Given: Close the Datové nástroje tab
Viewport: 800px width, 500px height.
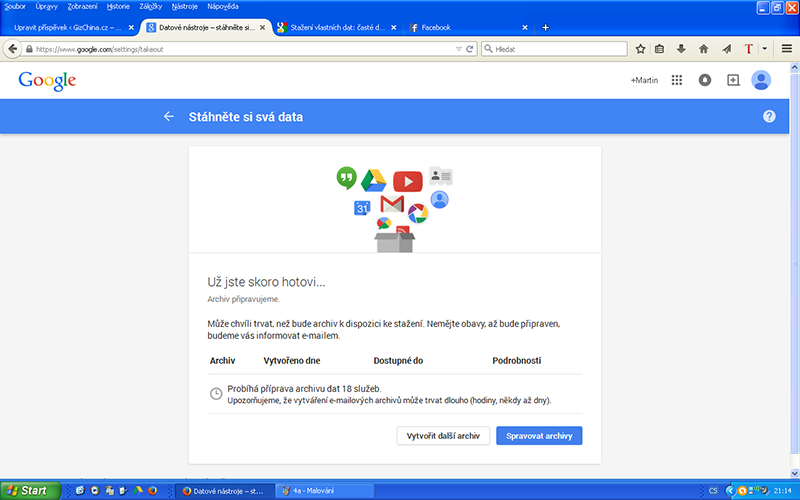Looking at the screenshot, I should [x=262, y=28].
